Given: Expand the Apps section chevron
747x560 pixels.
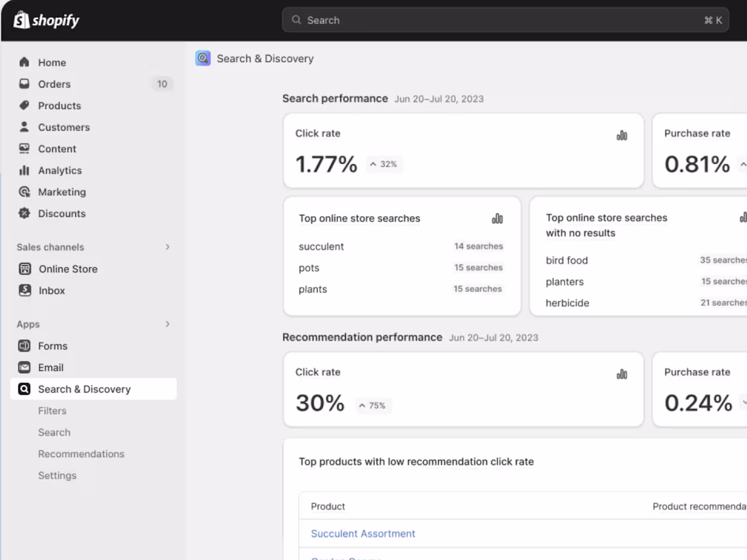Looking at the screenshot, I should pyautogui.click(x=167, y=324).
